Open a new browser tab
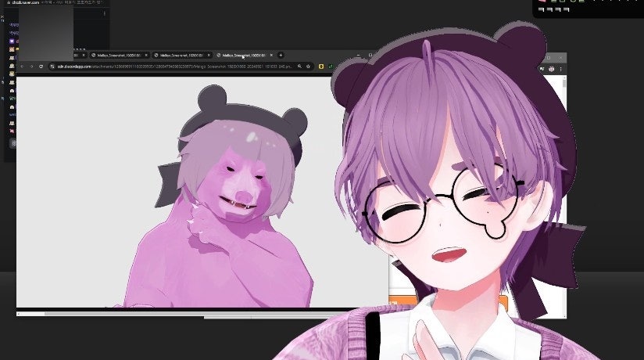644x360 pixels. pyautogui.click(x=281, y=55)
